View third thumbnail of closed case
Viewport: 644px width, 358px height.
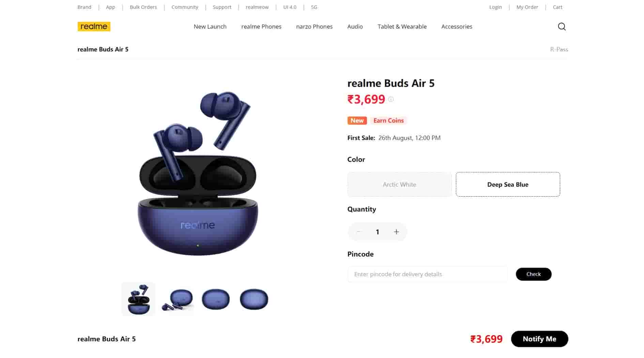[216, 299]
